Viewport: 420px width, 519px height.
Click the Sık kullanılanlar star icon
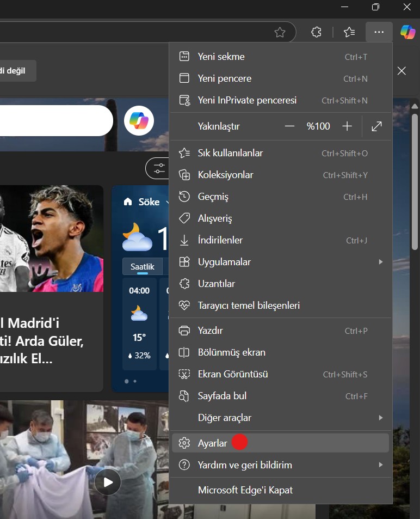(184, 153)
